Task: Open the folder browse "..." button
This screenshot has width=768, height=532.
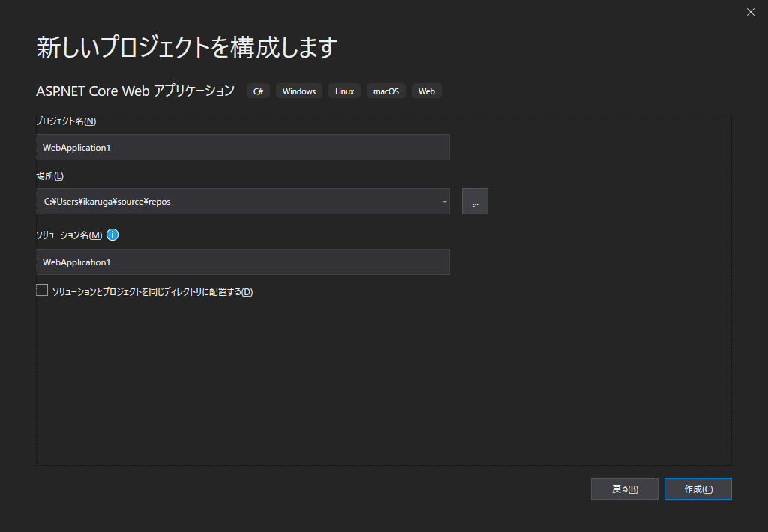Action: click(x=475, y=201)
